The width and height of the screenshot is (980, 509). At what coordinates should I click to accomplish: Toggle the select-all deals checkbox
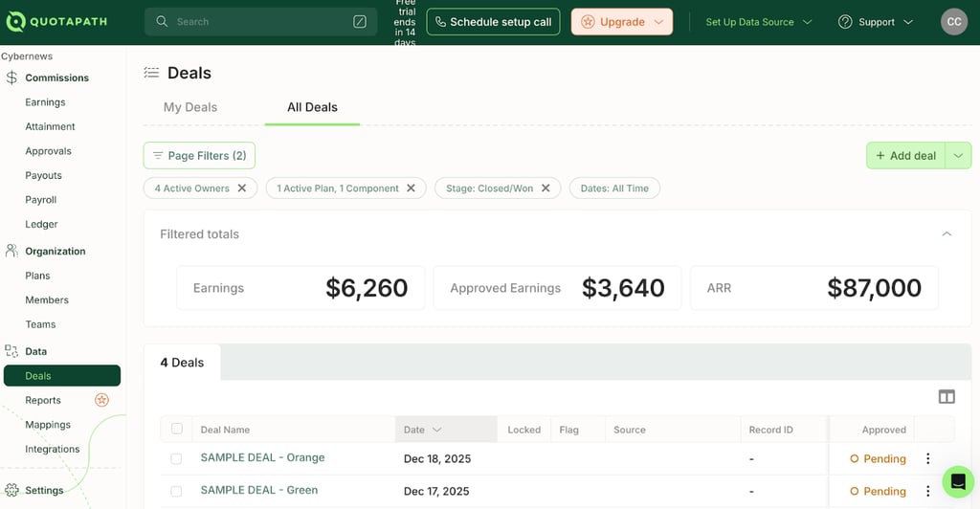coord(177,429)
